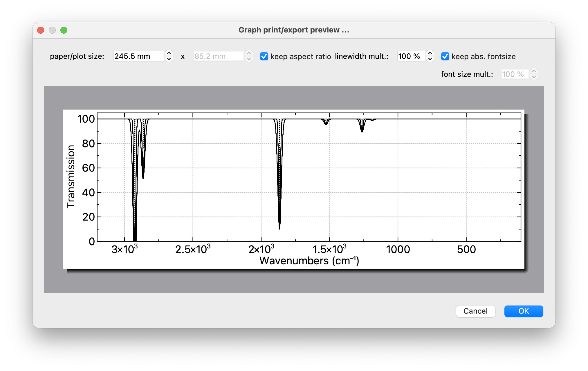This screenshot has width=588, height=371.
Task: Focus the 245.5 mm width field
Action: pyautogui.click(x=138, y=56)
